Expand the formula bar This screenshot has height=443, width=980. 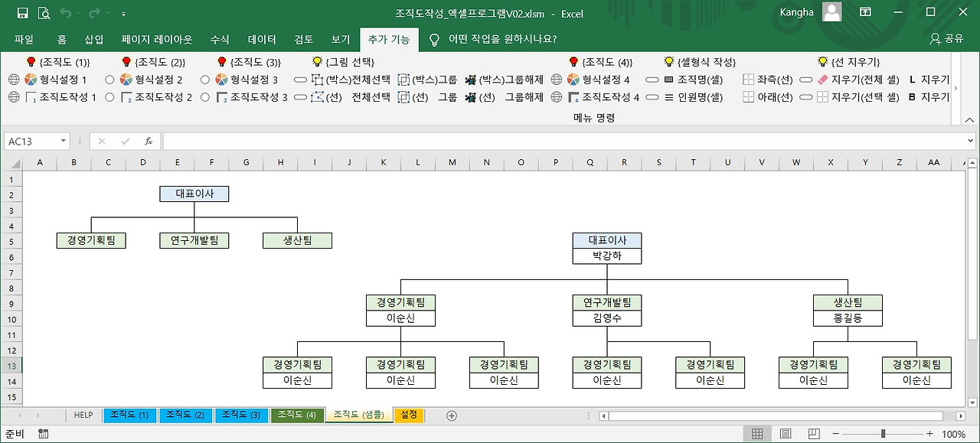[970, 142]
